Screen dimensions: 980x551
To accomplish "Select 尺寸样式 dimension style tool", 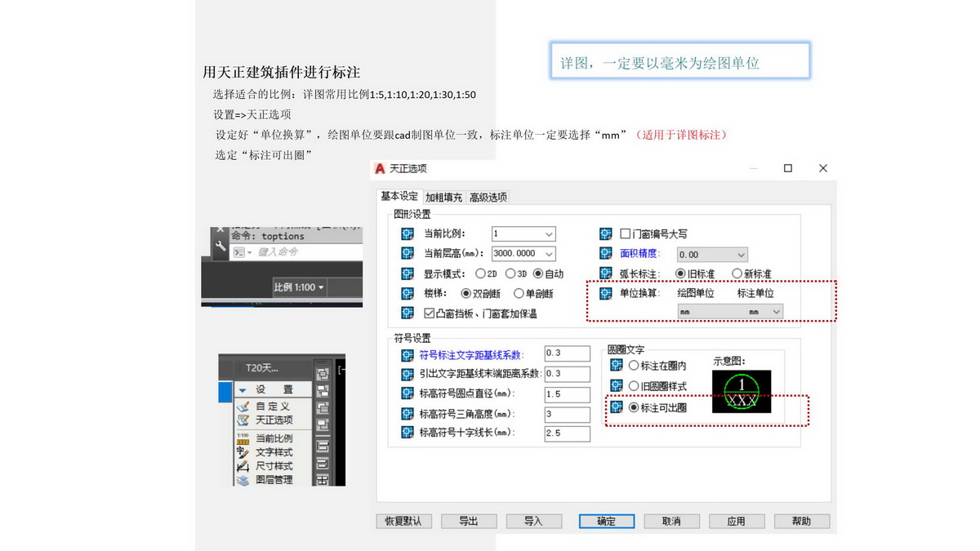I will [274, 464].
